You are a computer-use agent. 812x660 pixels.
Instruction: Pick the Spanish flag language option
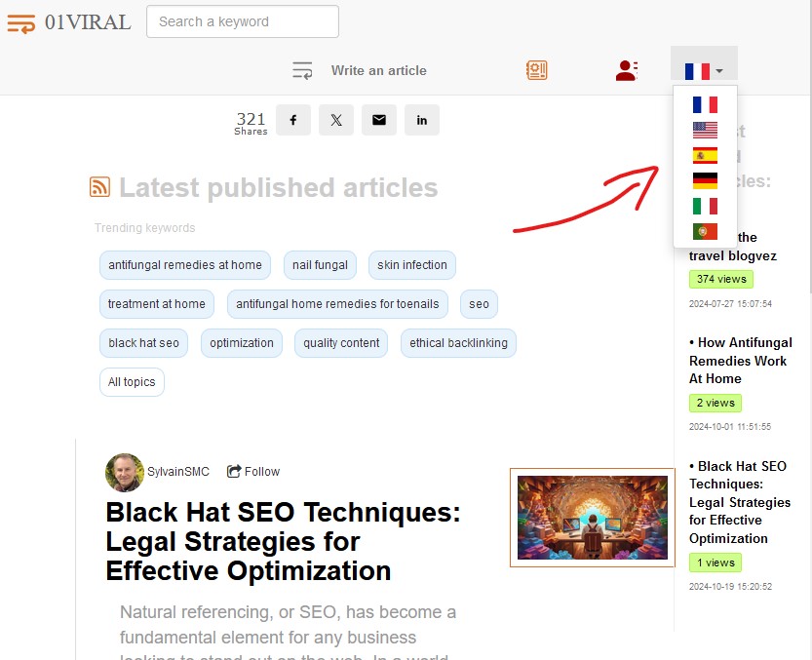pos(705,155)
